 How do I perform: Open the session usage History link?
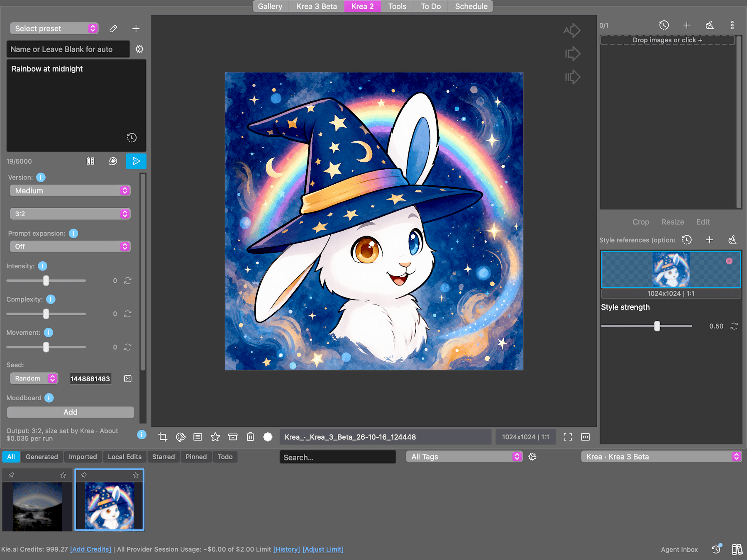[286, 549]
